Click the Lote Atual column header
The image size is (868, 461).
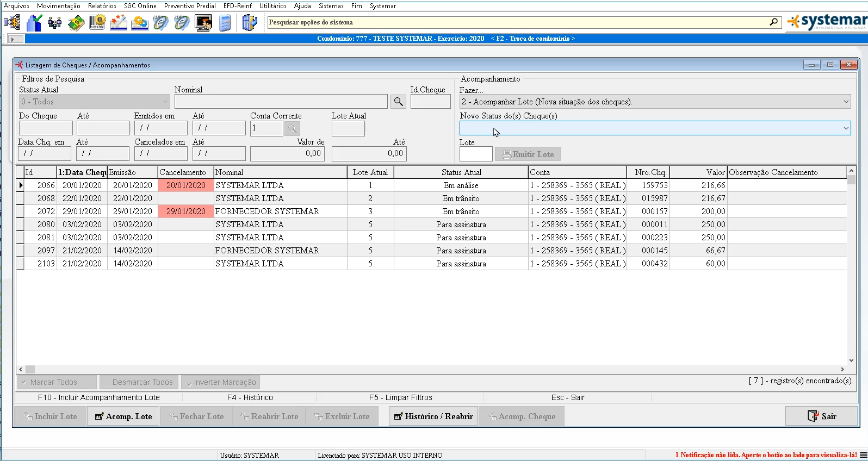click(x=370, y=172)
